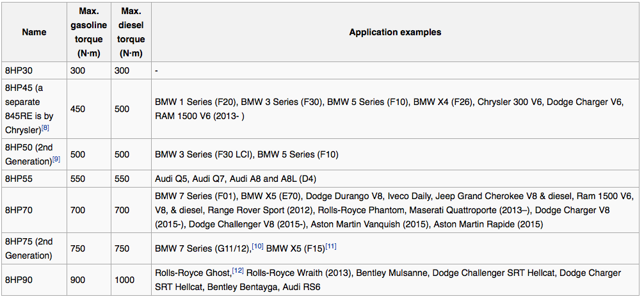Click 'Bentley Bentayga' in the 8HP90 row
The image size is (644, 299).
click(x=242, y=287)
